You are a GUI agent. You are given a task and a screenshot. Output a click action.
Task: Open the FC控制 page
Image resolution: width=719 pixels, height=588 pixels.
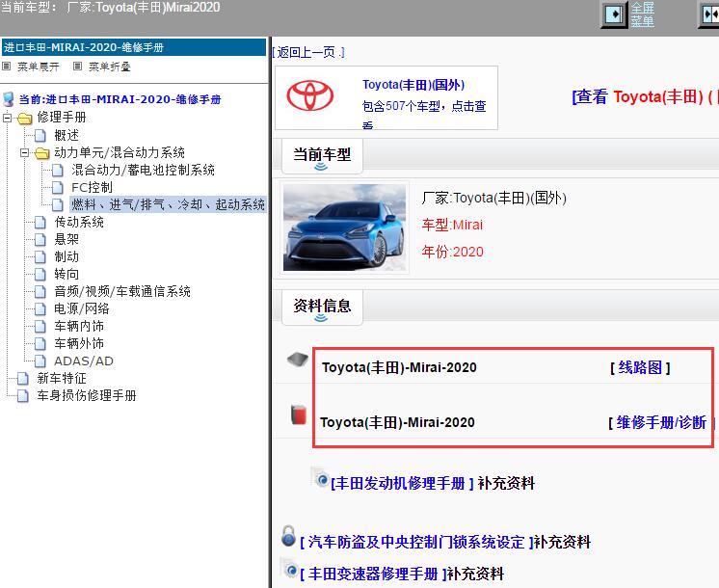92,187
